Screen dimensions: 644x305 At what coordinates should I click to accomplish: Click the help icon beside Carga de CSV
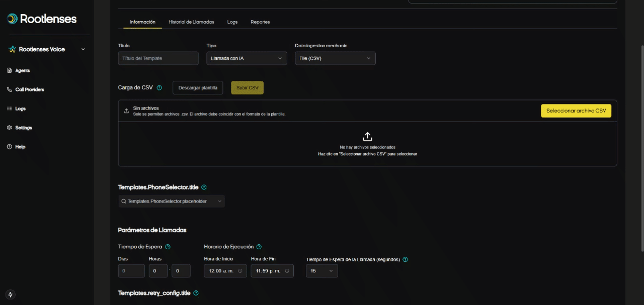click(x=159, y=88)
